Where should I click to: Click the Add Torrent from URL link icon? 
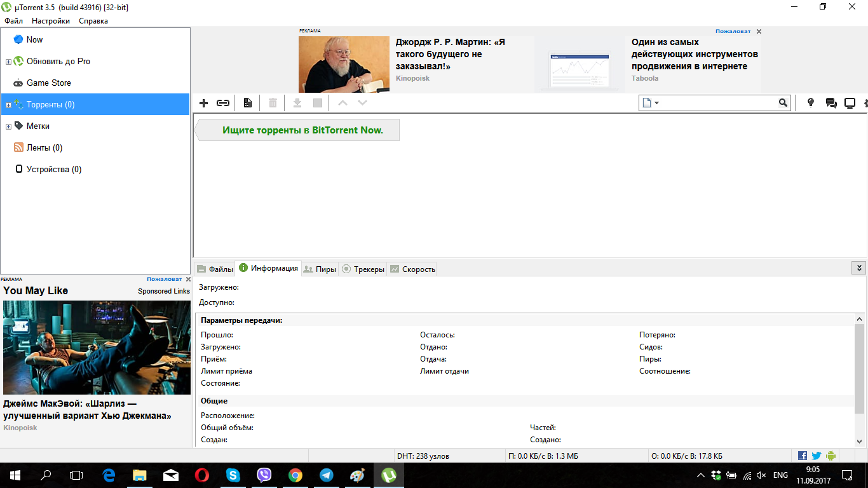[x=223, y=103]
